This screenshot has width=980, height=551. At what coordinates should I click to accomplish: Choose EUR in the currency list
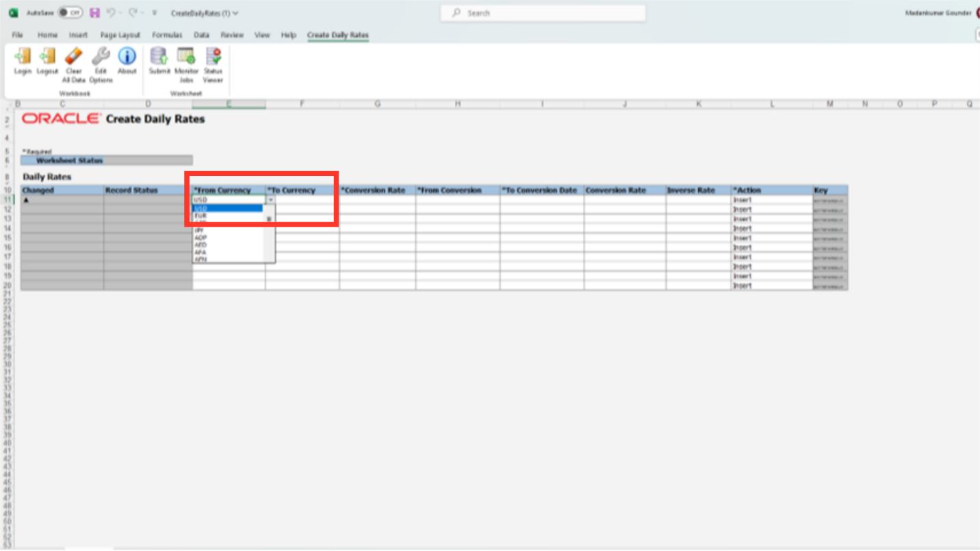[227, 216]
